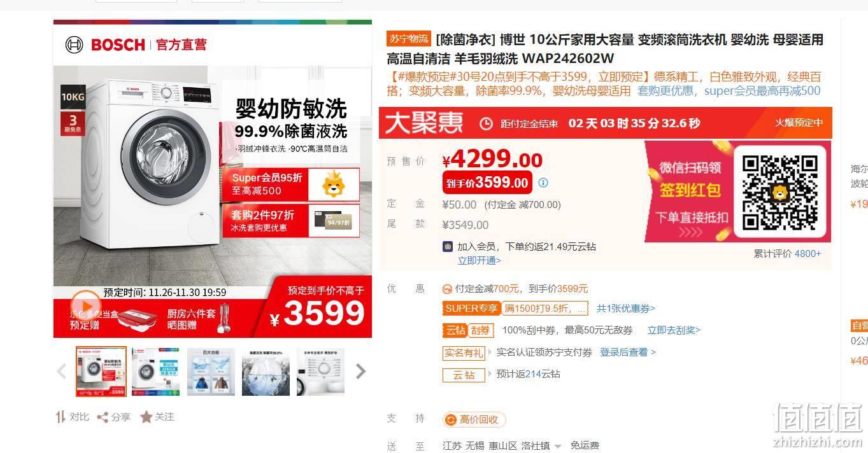Select the second product thumbnail image

155,372
